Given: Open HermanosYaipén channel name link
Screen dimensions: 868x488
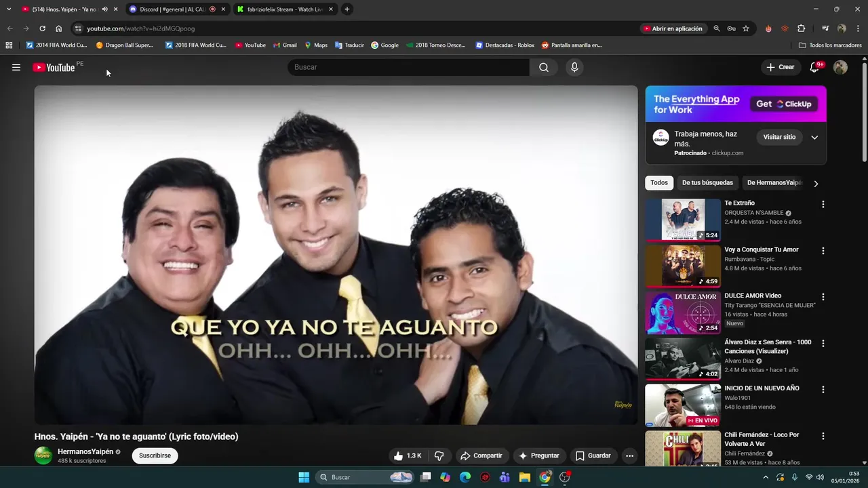Looking at the screenshot, I should point(85,451).
